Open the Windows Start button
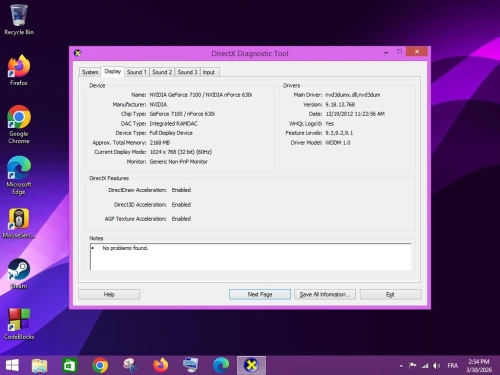Viewport: 500px width, 375px height. coord(12,365)
